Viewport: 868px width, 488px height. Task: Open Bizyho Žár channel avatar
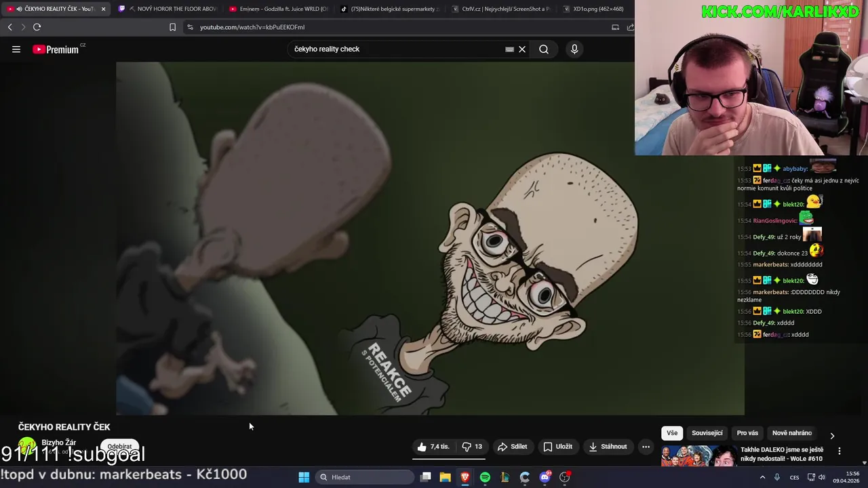[x=27, y=447]
